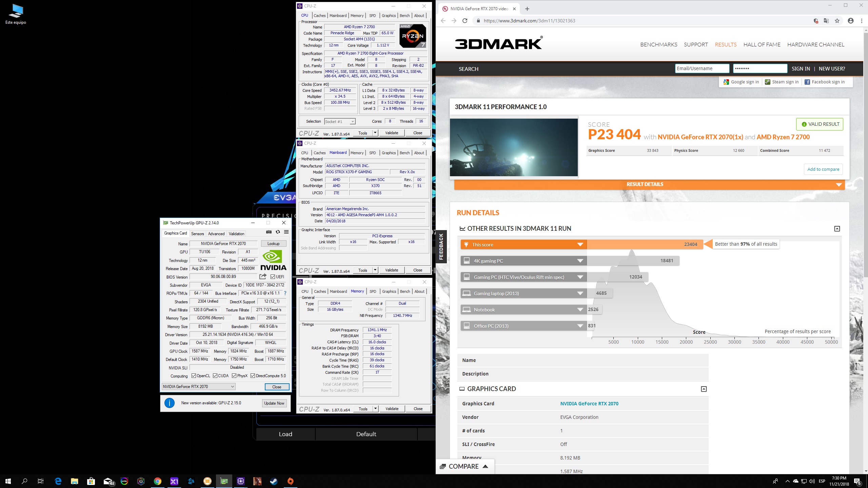Open the SPD tab in Mainboard CPU-Z window
The image size is (868, 488).
point(372,153)
